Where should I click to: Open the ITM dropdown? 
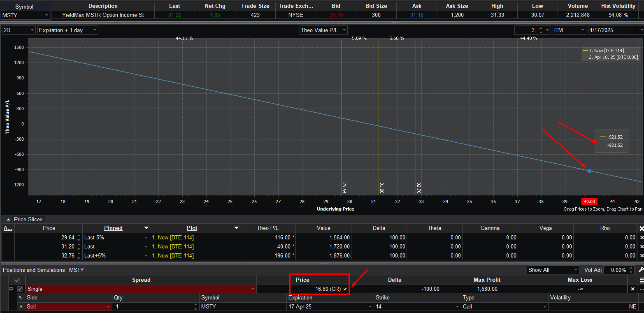pyautogui.click(x=583, y=30)
